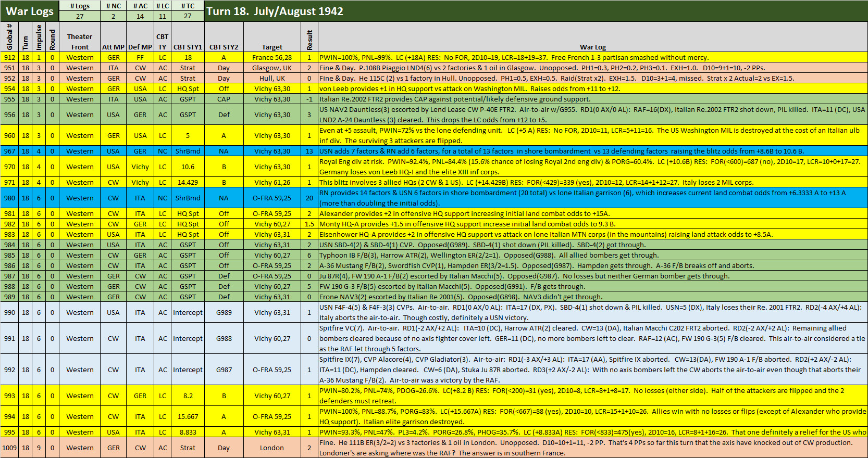Click the "Global #" column header

click(x=9, y=36)
